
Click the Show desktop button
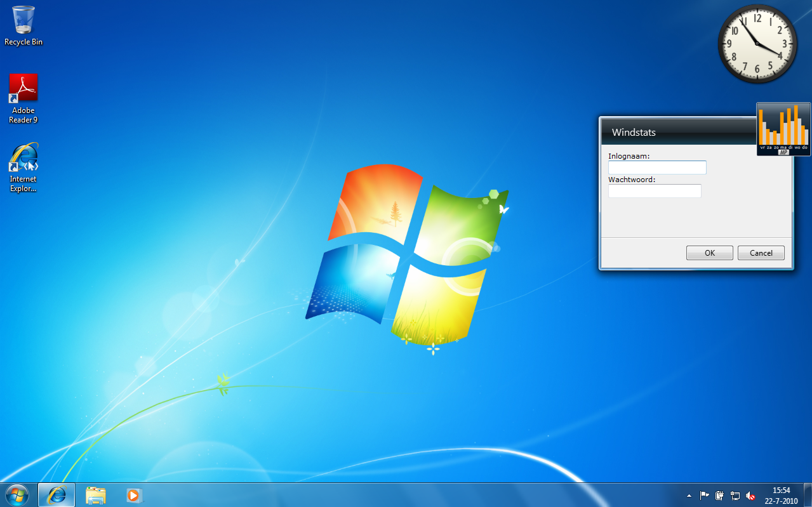pos(808,496)
